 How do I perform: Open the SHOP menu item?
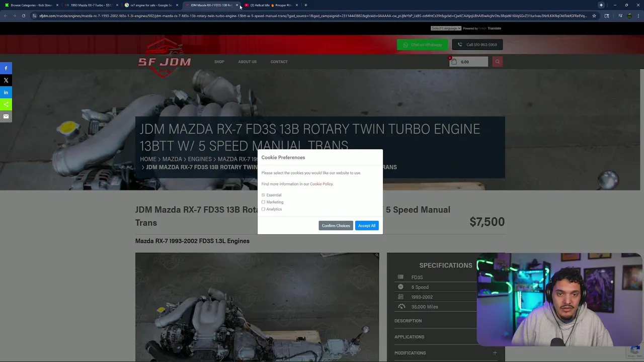(219, 62)
